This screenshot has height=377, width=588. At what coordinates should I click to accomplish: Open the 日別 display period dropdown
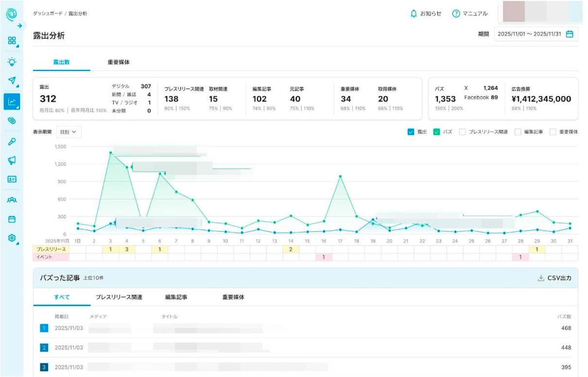tap(68, 132)
